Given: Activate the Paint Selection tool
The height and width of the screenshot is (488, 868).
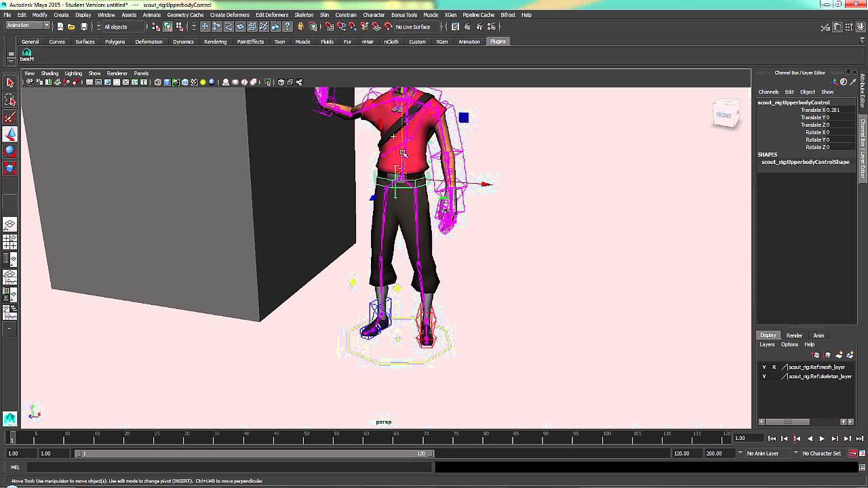Looking at the screenshot, I should coord(10,118).
